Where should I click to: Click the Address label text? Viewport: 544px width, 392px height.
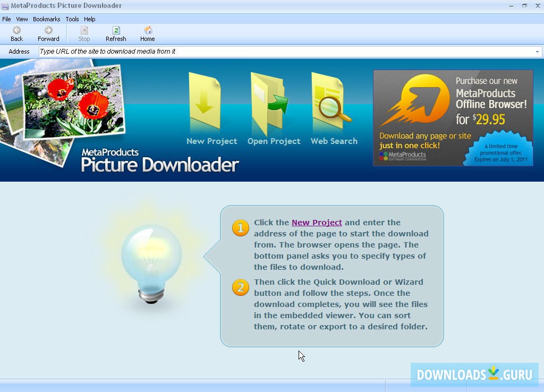[x=19, y=52]
